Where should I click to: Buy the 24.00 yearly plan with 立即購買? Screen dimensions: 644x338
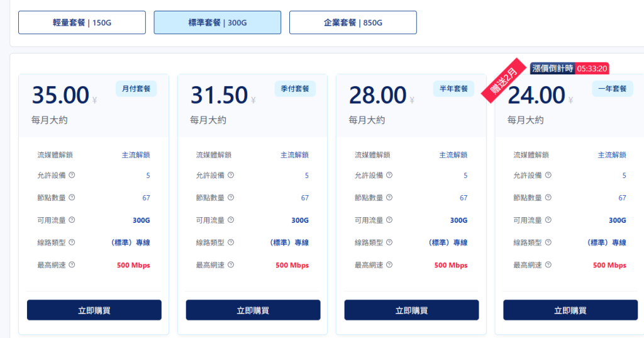pos(570,310)
